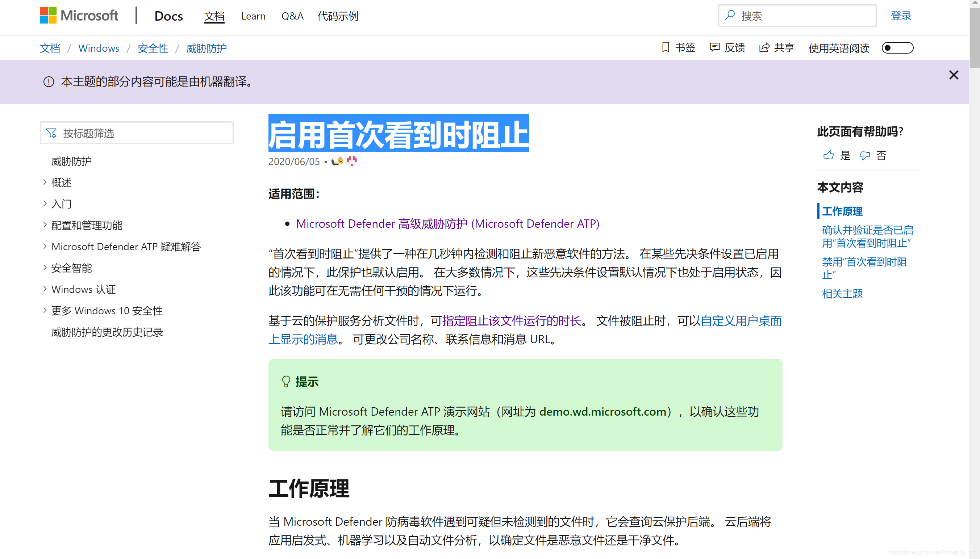Open Microsoft Defender 高级威胁防护 link
The height and width of the screenshot is (559, 980).
click(447, 223)
